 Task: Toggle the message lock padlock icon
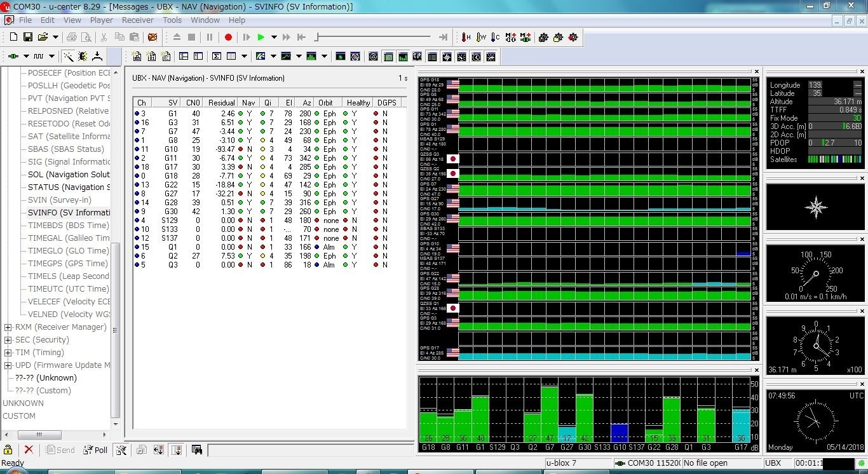pos(8,450)
